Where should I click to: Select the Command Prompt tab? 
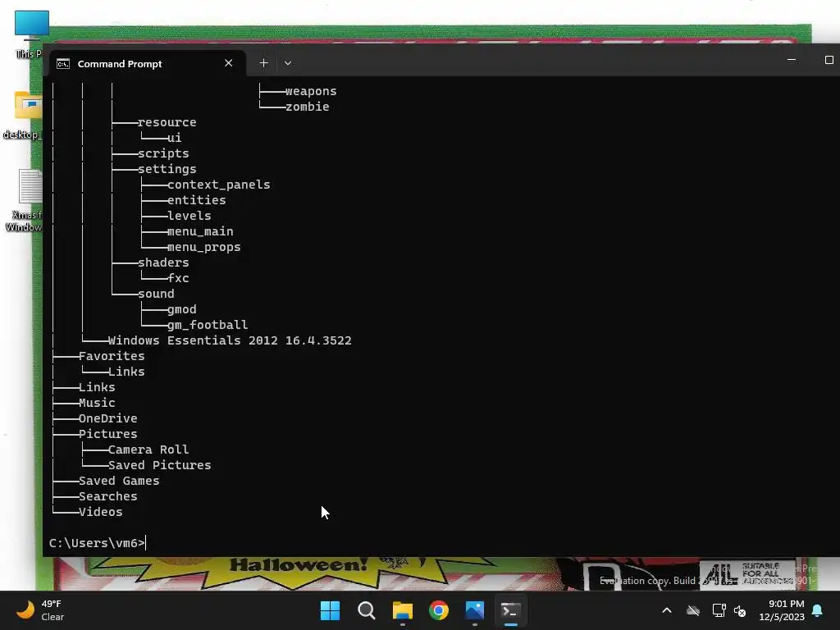click(x=148, y=63)
